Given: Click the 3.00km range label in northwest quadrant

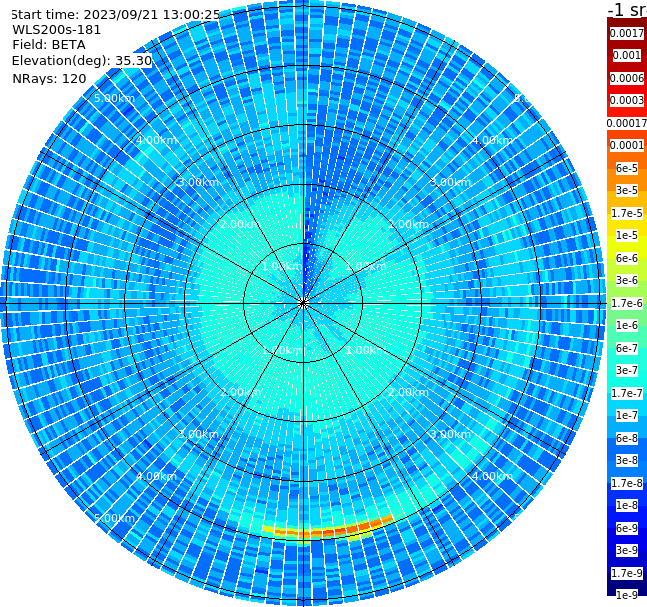Looking at the screenshot, I should pyautogui.click(x=198, y=182).
